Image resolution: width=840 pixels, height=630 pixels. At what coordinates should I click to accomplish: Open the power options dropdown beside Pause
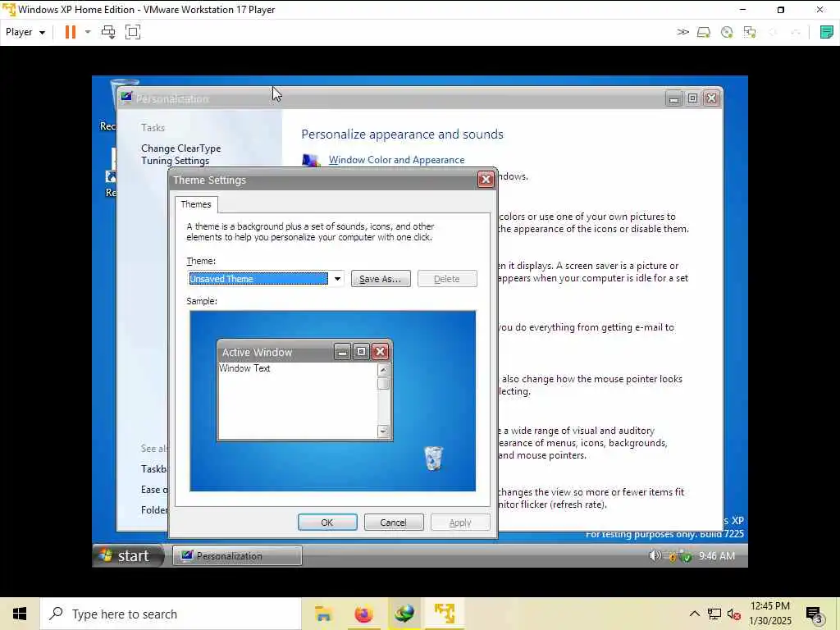[x=88, y=32]
